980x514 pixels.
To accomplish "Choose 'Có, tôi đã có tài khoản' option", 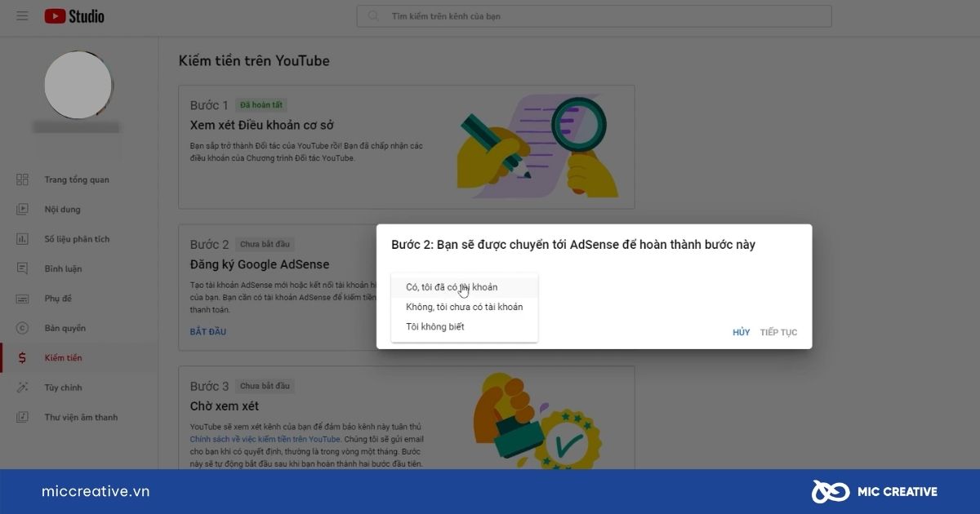I will pyautogui.click(x=465, y=287).
